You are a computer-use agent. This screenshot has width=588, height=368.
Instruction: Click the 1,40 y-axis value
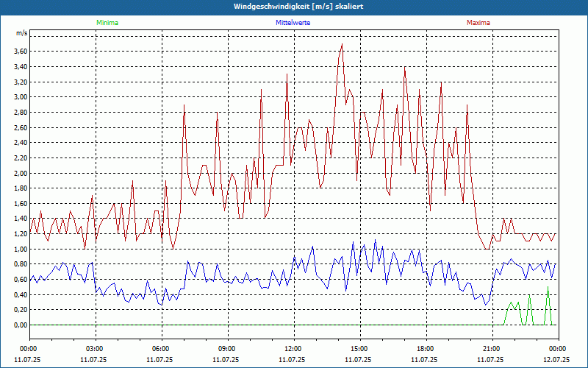click(21, 219)
